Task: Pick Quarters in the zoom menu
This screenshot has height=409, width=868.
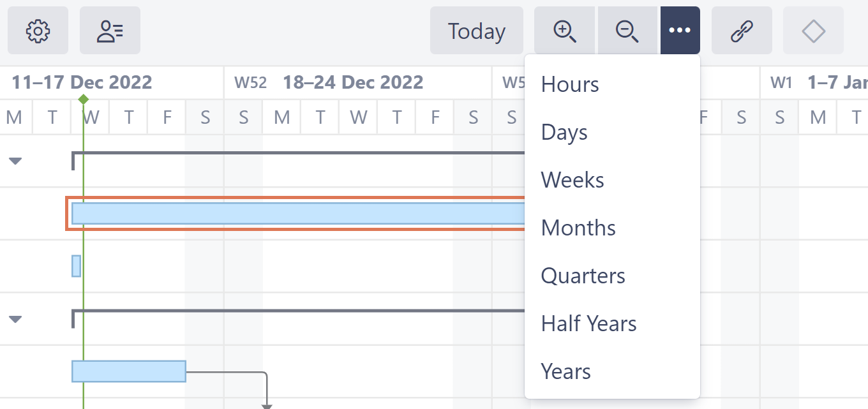Action: click(583, 276)
